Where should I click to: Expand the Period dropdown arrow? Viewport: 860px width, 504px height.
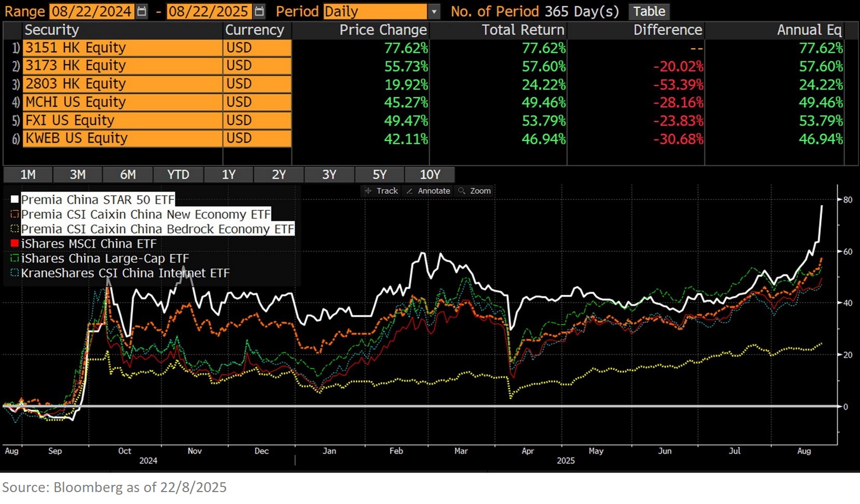(434, 11)
